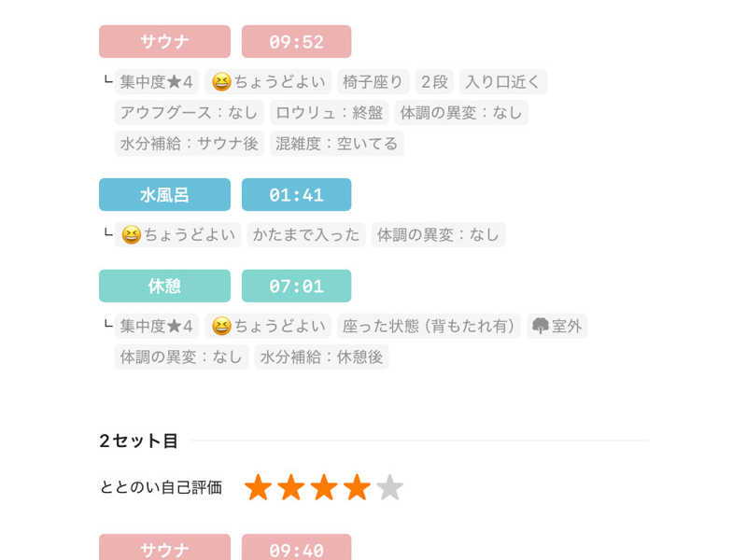Click the 01:41 water bath time
Viewport: 747px width, 560px height.
click(296, 195)
